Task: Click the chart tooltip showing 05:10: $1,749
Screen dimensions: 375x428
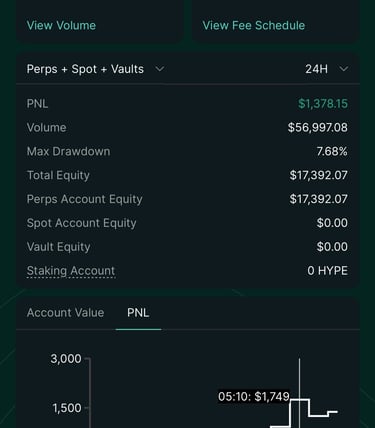Action: point(254,396)
